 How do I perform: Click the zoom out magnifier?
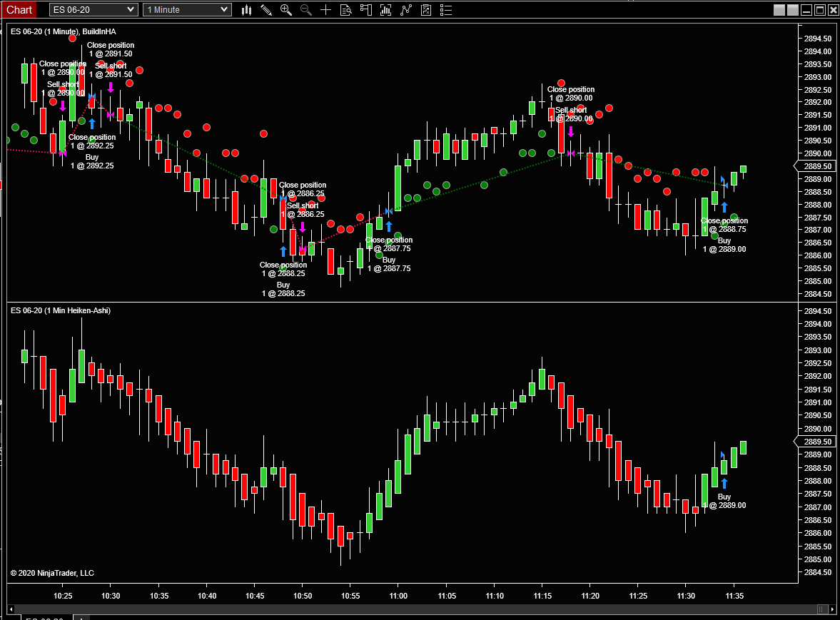tap(306, 10)
